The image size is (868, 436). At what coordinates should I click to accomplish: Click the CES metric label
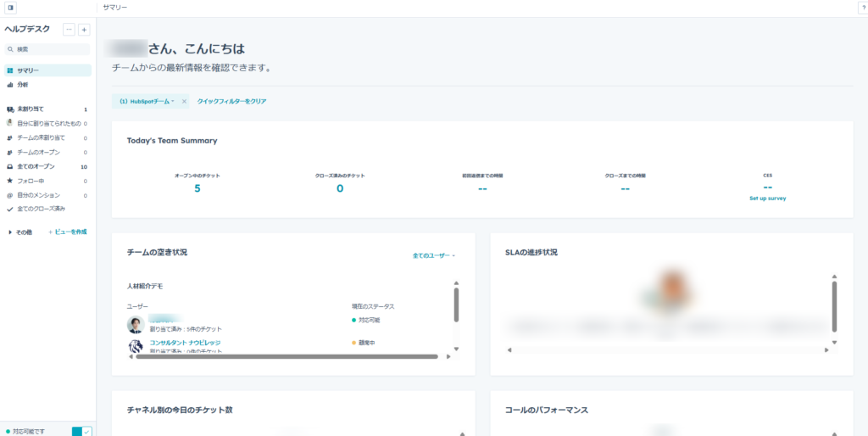tap(767, 176)
